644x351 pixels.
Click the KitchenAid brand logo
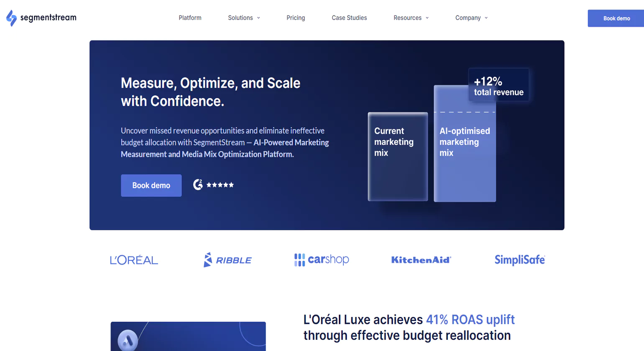tap(421, 260)
